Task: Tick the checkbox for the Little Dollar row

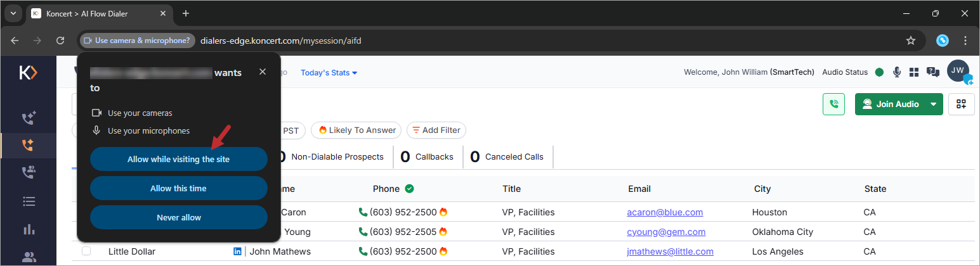Action: coord(86,251)
